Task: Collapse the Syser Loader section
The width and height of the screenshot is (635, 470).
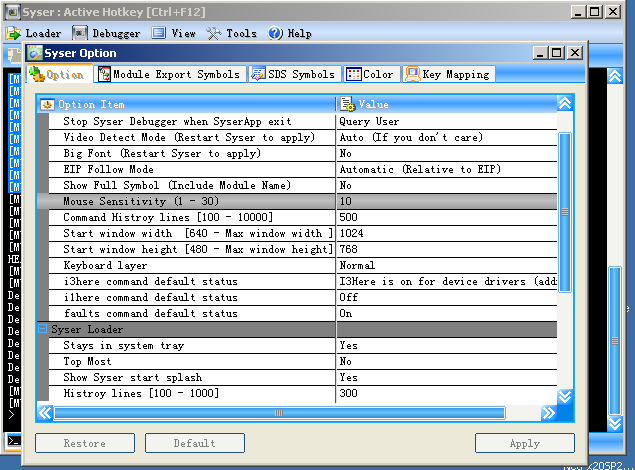Action: [x=43, y=328]
